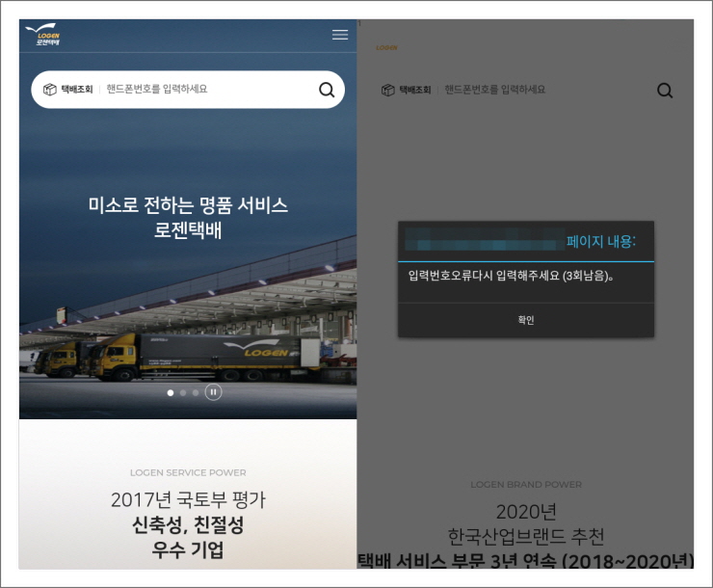Click 'LOGEN BRAND POWER' caption
The height and width of the screenshot is (588, 713).
(526, 484)
